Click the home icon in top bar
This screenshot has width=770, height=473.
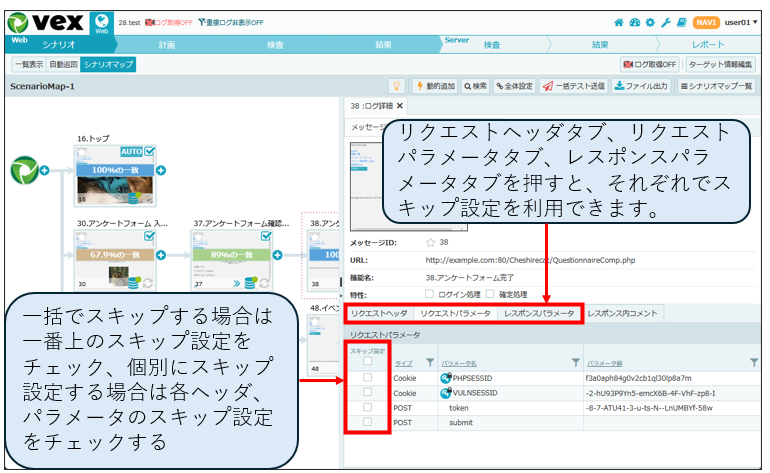[x=619, y=23]
